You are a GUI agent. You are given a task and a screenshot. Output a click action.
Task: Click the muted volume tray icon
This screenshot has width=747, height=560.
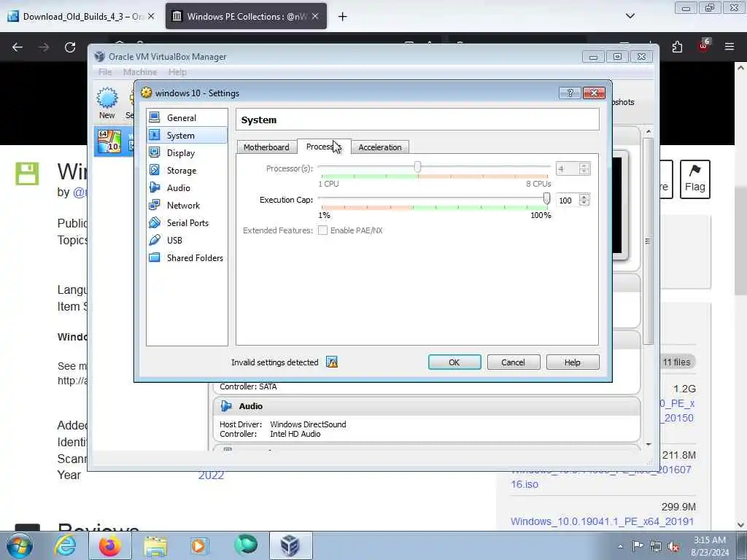(673, 547)
